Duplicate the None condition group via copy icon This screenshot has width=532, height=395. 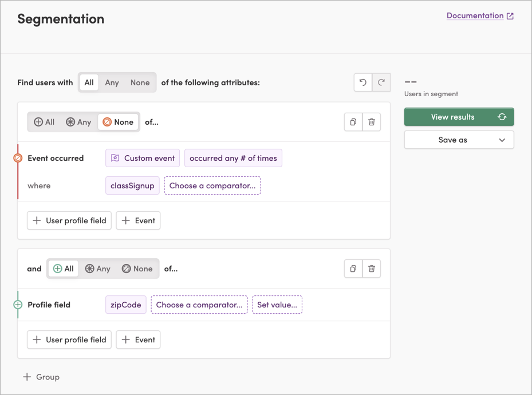coord(353,121)
